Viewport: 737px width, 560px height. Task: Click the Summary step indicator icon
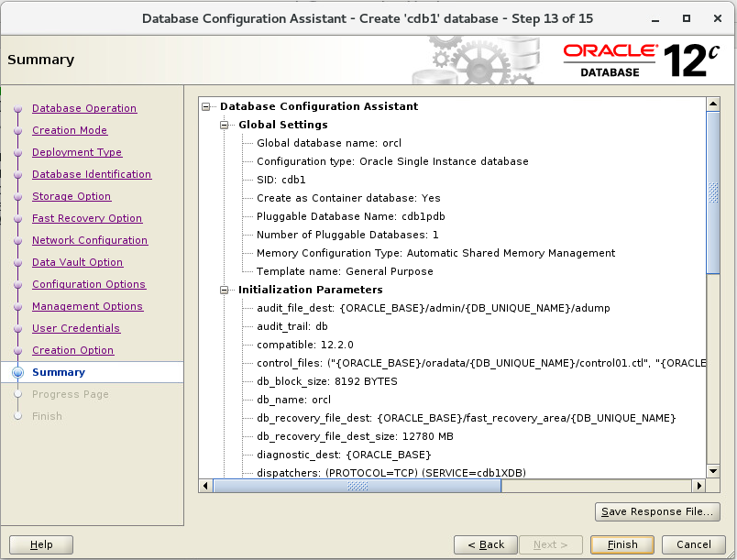tap(17, 372)
